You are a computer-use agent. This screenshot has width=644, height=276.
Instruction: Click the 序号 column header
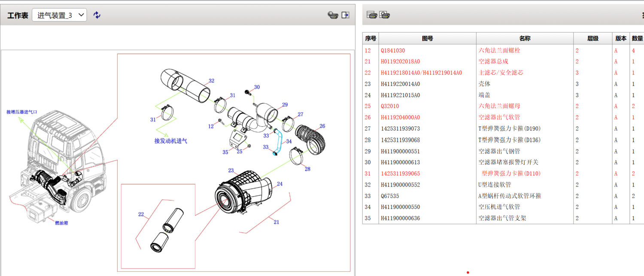click(371, 39)
